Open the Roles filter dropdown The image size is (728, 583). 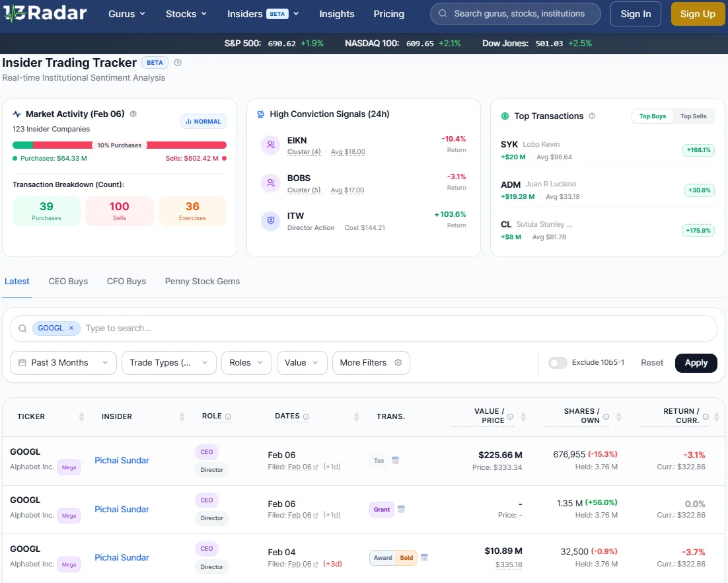click(x=246, y=362)
